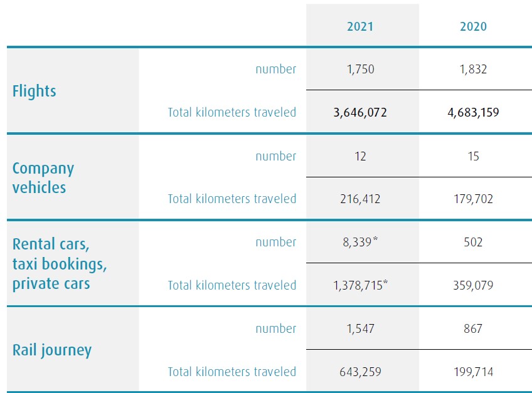
Task: Select company vehicles 2020 kilometers 179,702
Action: (473, 199)
